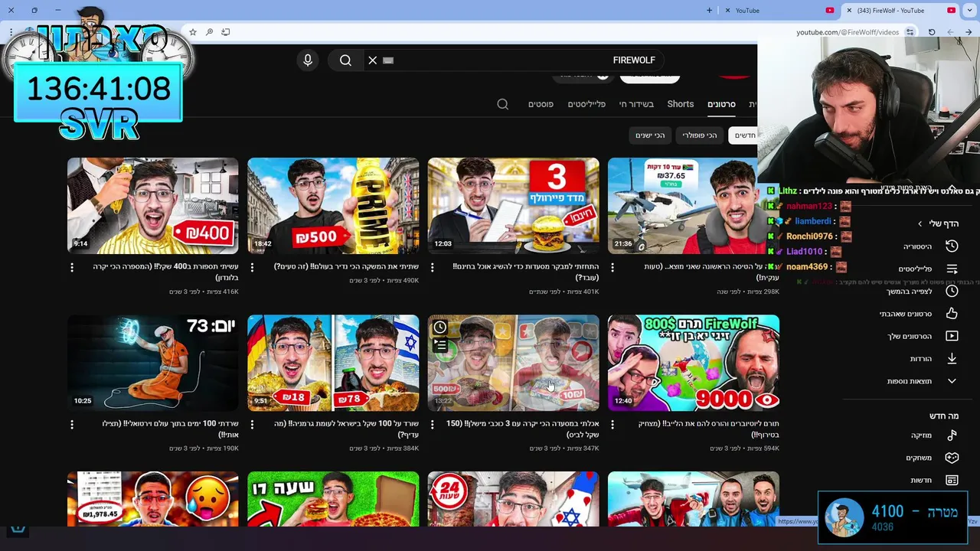Open options menu for the Israel versus Germany video
The image size is (980, 551).
click(252, 424)
